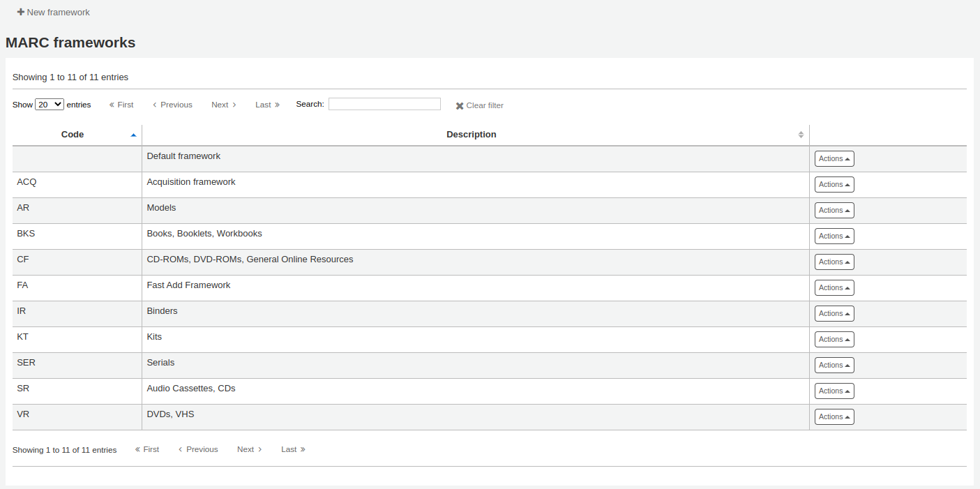Clear the table filter

[x=480, y=105]
